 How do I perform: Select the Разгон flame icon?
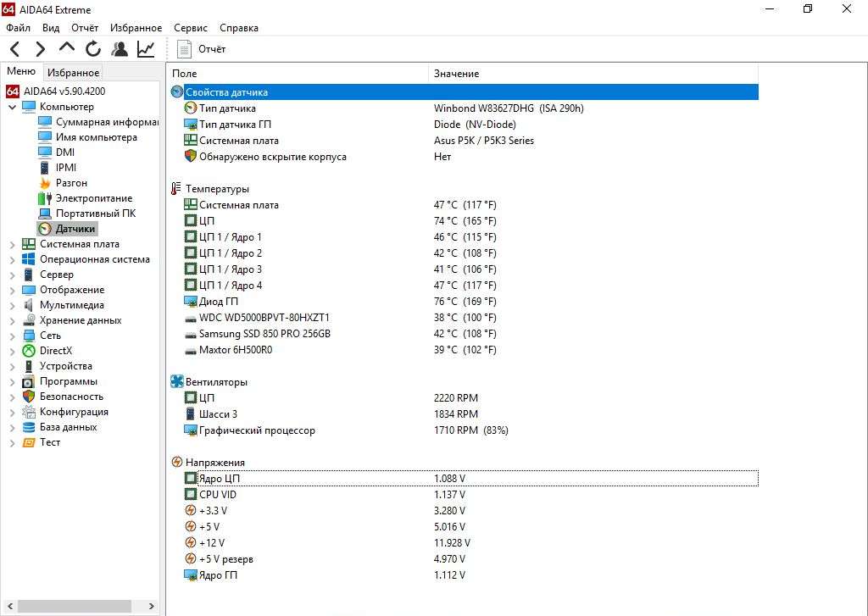pos(45,183)
